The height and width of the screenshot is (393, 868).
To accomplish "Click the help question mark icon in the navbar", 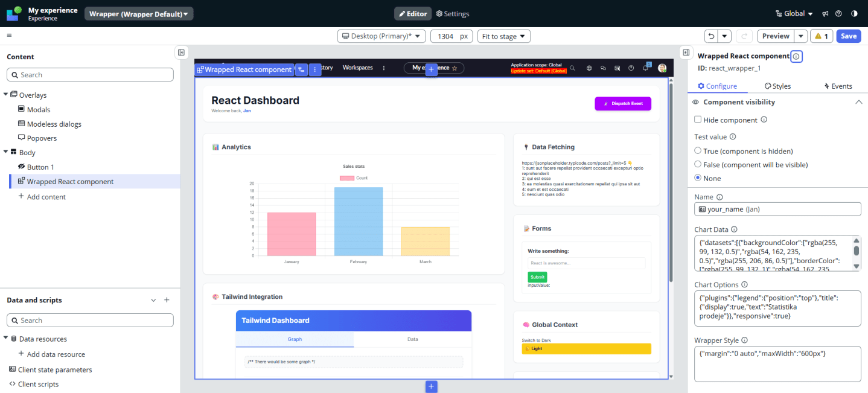I will point(631,68).
